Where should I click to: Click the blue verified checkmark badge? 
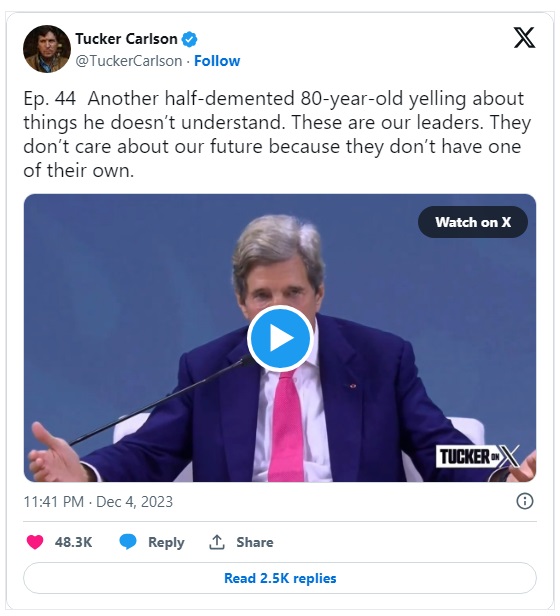tap(189, 39)
